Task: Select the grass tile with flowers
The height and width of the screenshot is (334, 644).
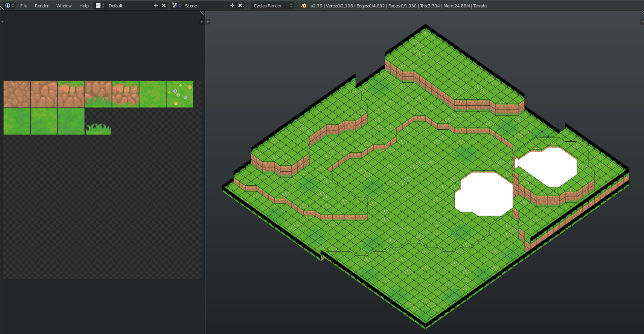Action: (x=180, y=94)
